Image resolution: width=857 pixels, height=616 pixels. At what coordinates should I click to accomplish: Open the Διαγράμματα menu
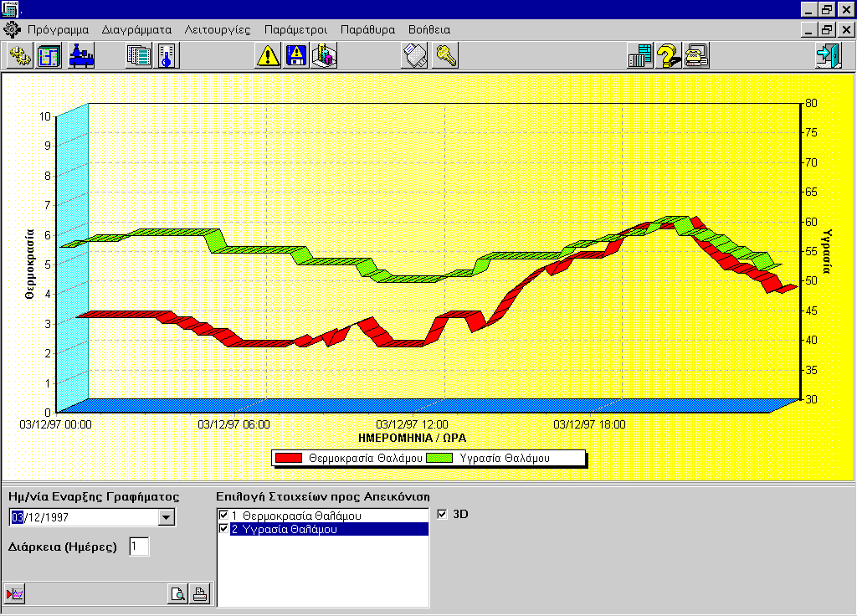[x=137, y=29]
